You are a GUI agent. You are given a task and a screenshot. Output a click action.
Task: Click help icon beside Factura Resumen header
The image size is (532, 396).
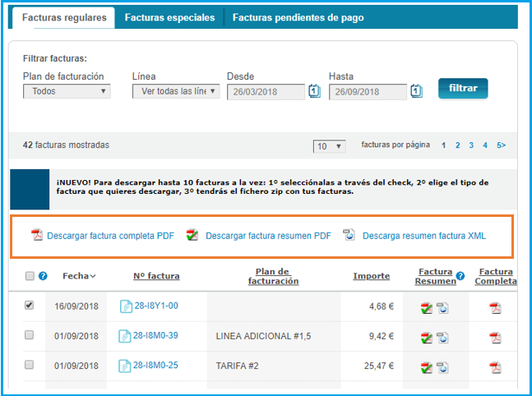[460, 276]
